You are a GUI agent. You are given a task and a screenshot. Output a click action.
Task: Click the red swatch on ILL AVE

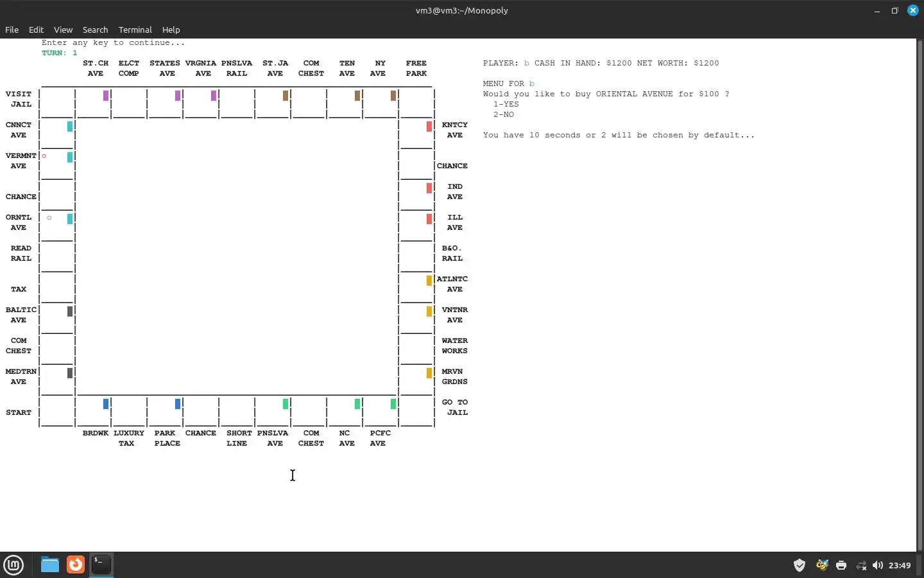click(429, 219)
